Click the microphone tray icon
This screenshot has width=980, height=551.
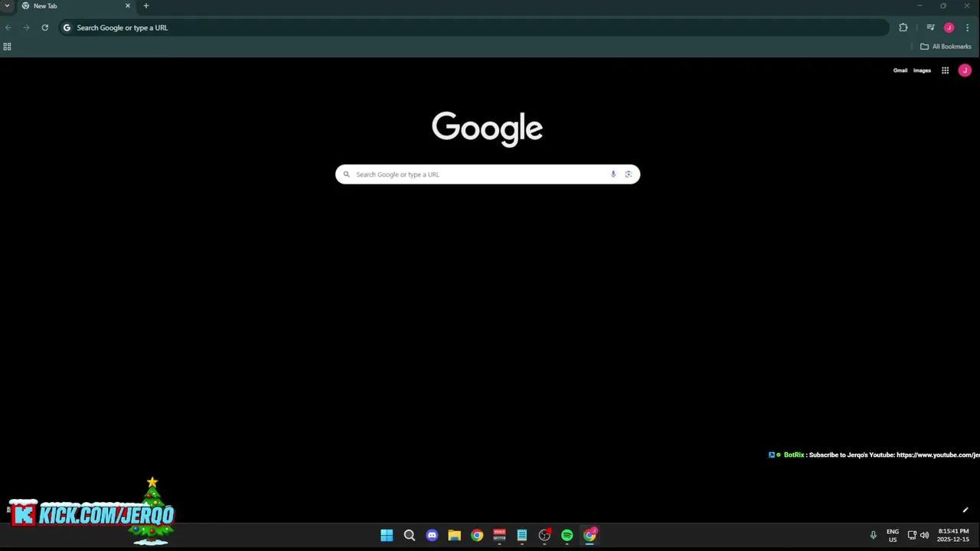873,536
